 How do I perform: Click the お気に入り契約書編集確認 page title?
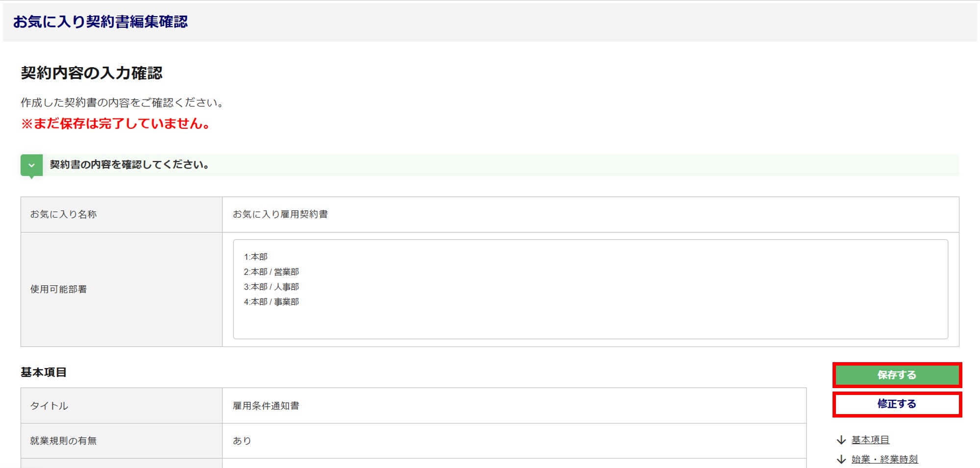tap(100, 22)
